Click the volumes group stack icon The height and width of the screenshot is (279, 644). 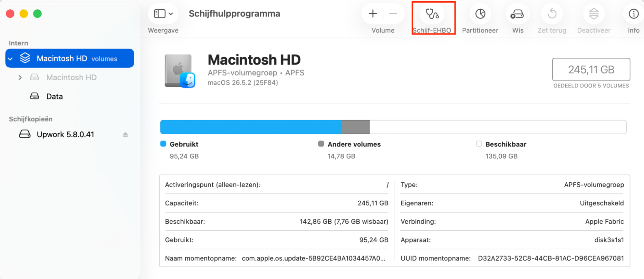(25, 58)
